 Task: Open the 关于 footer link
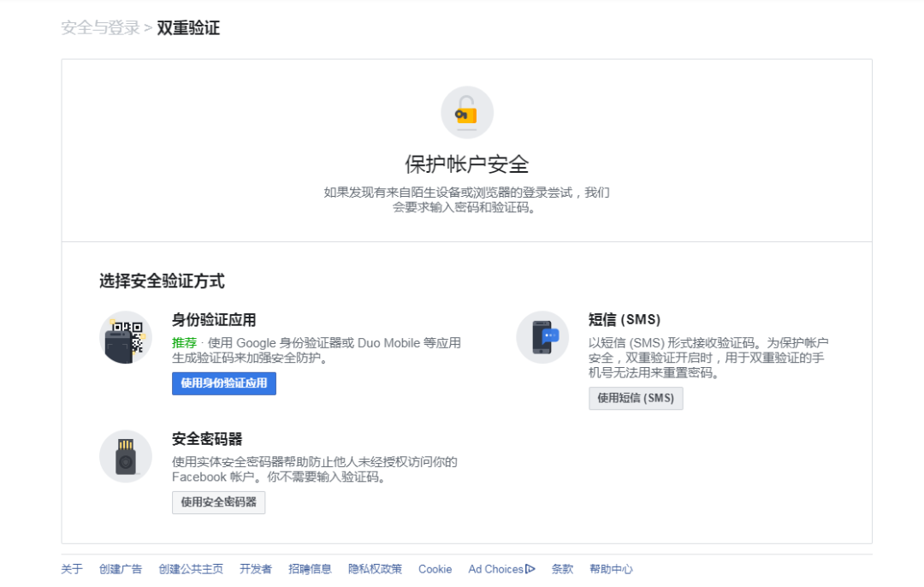[72, 568]
